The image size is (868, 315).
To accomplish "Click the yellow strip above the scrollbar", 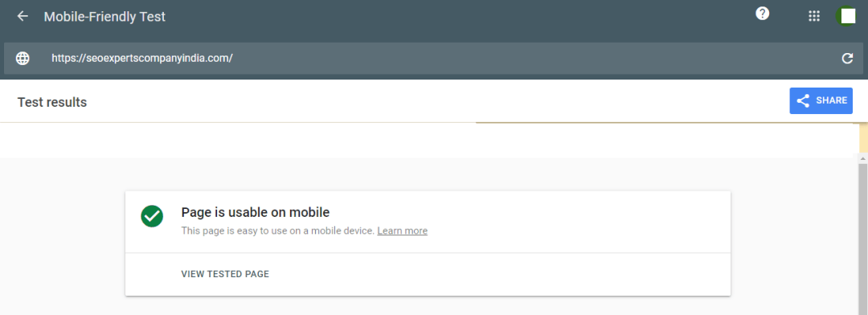I will point(863,138).
